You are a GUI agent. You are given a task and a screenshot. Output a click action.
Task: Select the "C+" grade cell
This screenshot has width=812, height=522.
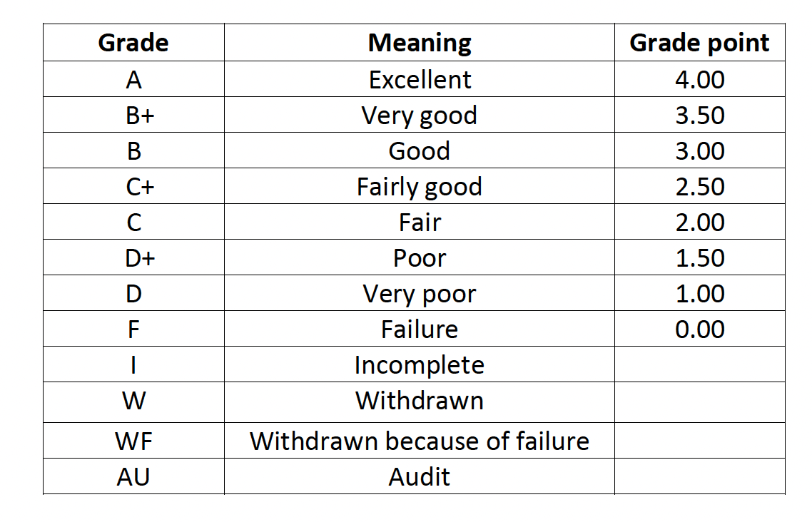[133, 186]
